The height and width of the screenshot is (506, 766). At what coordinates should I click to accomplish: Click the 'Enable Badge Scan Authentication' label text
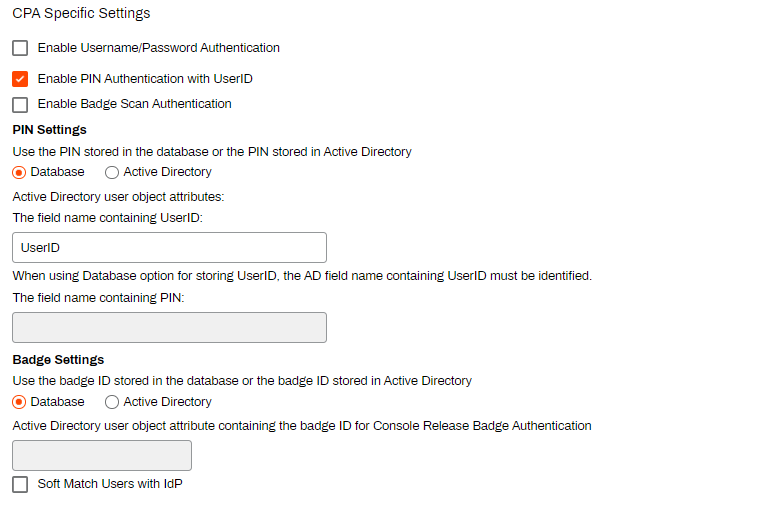(x=134, y=104)
